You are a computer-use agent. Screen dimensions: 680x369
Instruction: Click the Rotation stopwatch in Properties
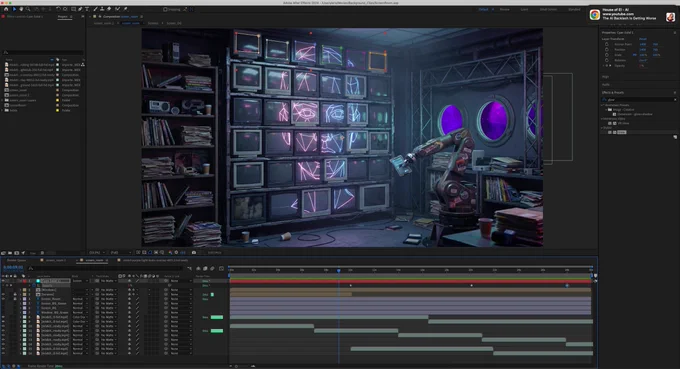click(607, 60)
